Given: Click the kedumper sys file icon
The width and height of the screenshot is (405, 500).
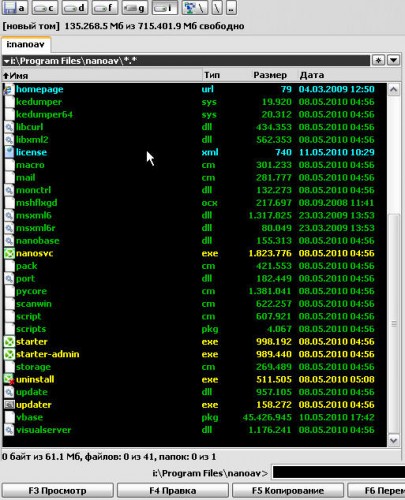Looking at the screenshot, I should tap(9, 102).
